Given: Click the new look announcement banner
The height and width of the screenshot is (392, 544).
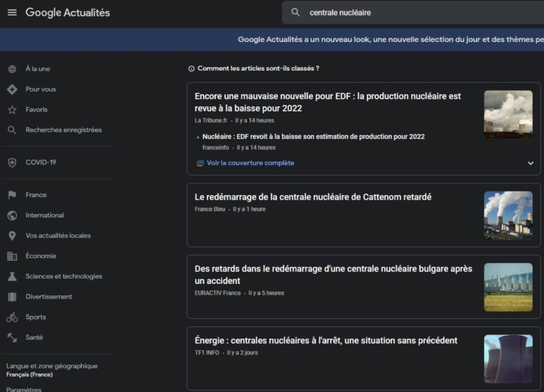Looking at the screenshot, I should pyautogui.click(x=272, y=40).
